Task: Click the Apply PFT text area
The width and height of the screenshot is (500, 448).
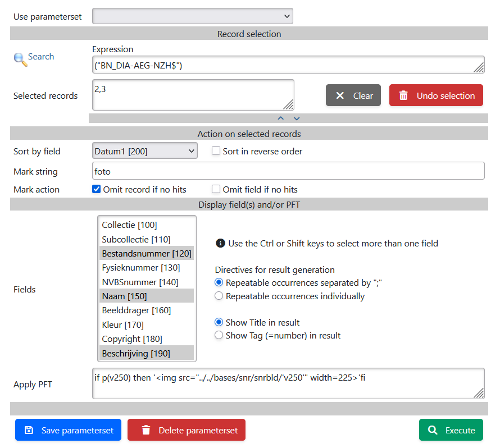Action: (x=288, y=383)
